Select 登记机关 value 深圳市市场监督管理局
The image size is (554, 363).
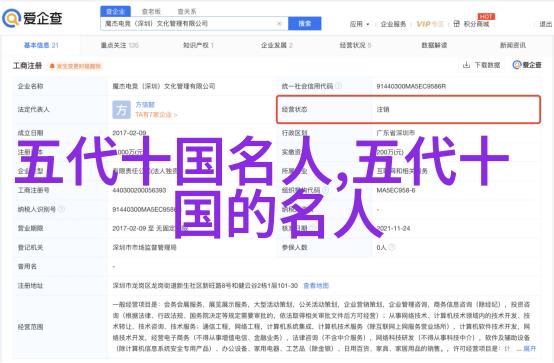[x=144, y=247]
